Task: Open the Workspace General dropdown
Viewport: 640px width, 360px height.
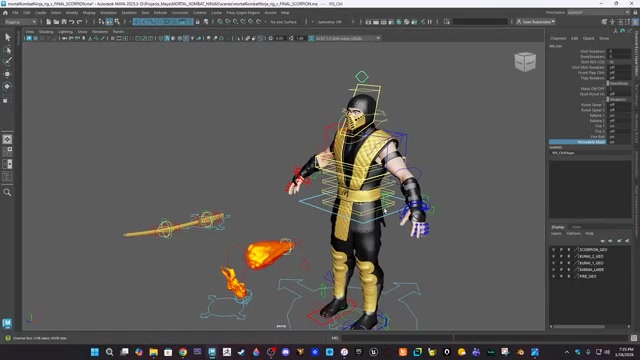Action: [x=598, y=13]
